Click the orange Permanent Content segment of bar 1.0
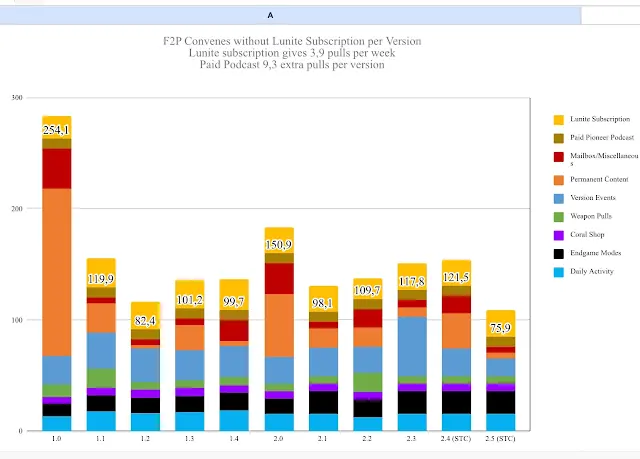Image resolution: width=640 pixels, height=459 pixels. pyautogui.click(x=57, y=272)
